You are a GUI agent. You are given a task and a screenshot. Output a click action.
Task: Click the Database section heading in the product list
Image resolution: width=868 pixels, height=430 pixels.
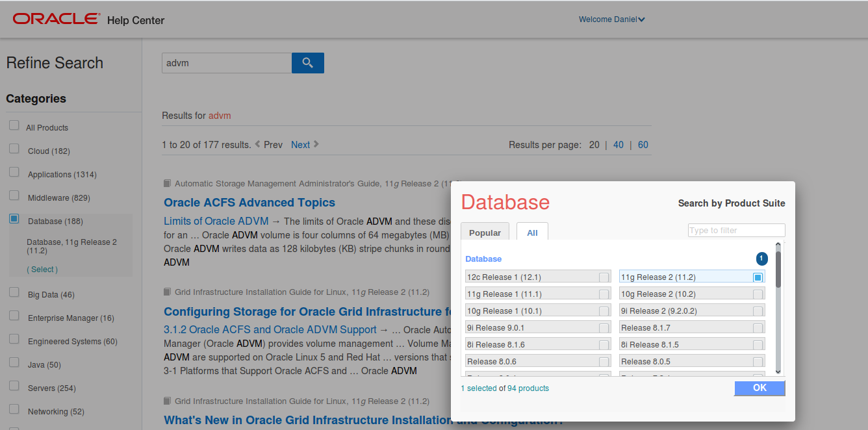coord(483,259)
